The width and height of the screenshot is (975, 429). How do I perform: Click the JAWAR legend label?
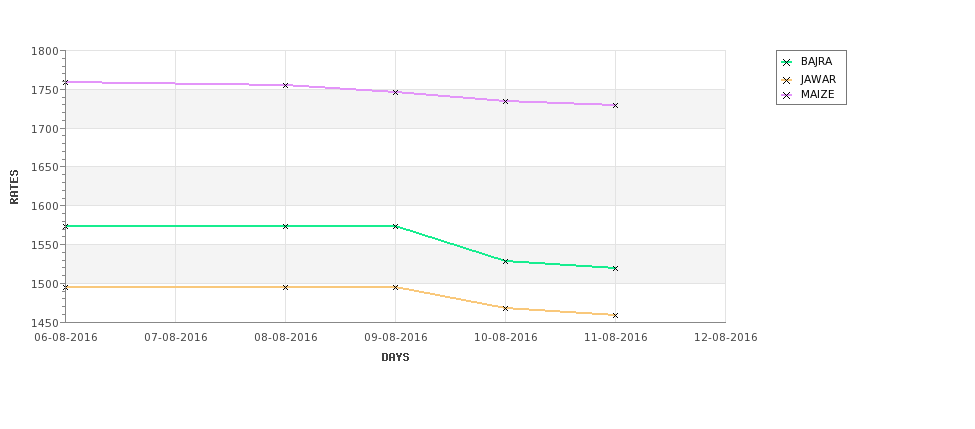point(818,80)
